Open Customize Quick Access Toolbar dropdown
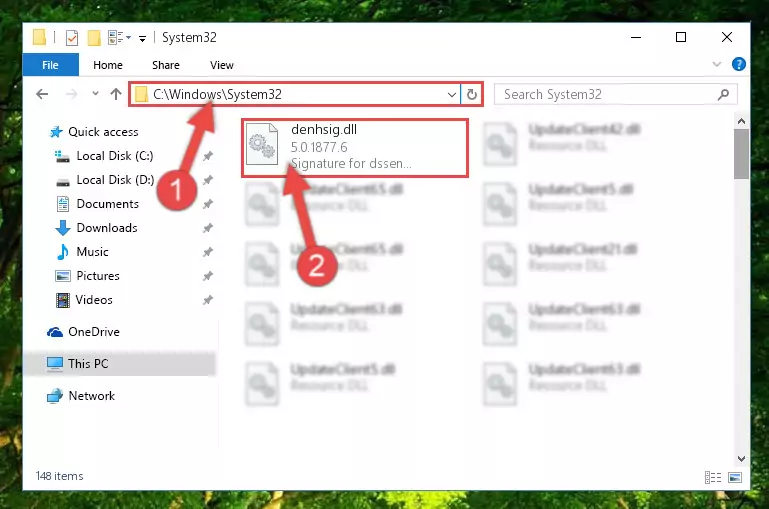769x509 pixels. coord(142,38)
